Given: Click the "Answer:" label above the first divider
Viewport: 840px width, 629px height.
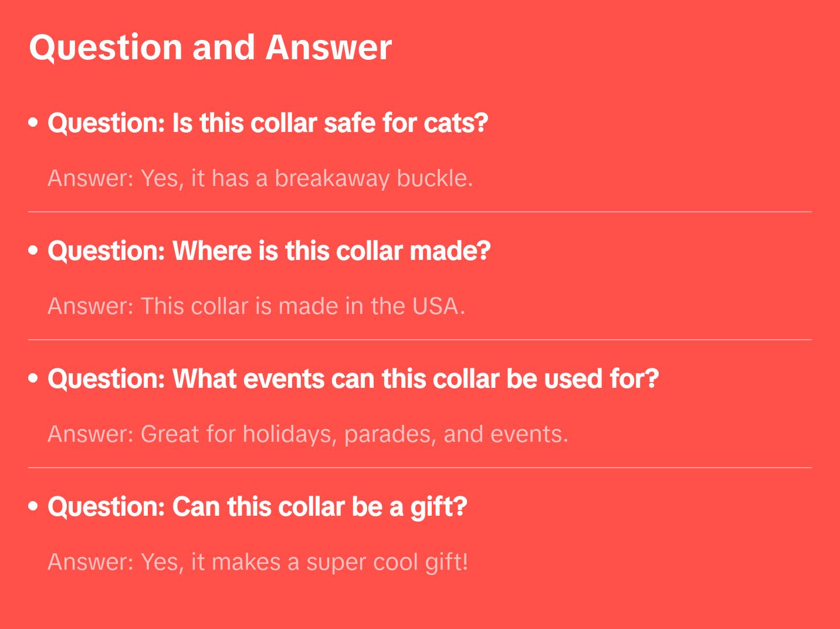Looking at the screenshot, I should click(x=91, y=178).
